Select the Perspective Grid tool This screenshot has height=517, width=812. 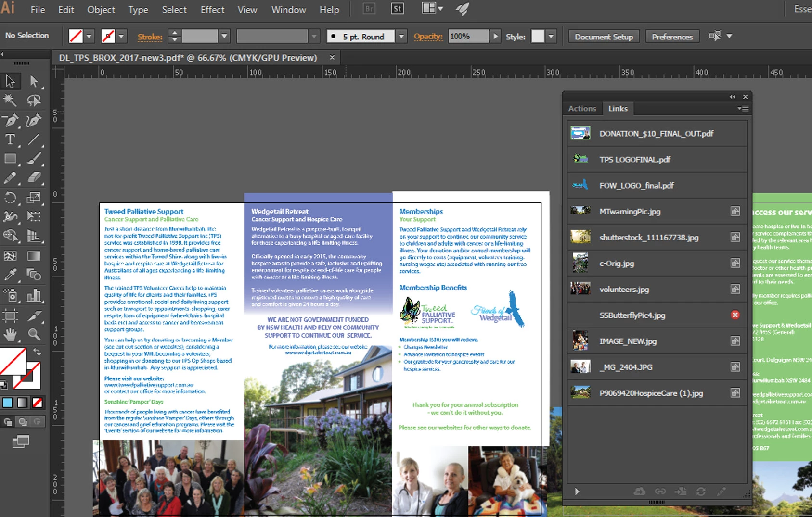[34, 236]
